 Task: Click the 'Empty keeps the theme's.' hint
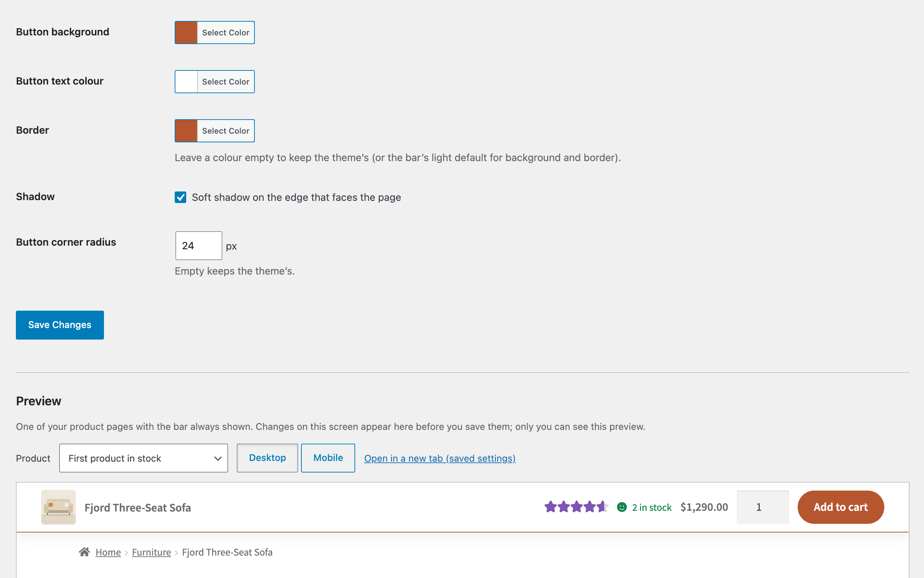coord(235,271)
